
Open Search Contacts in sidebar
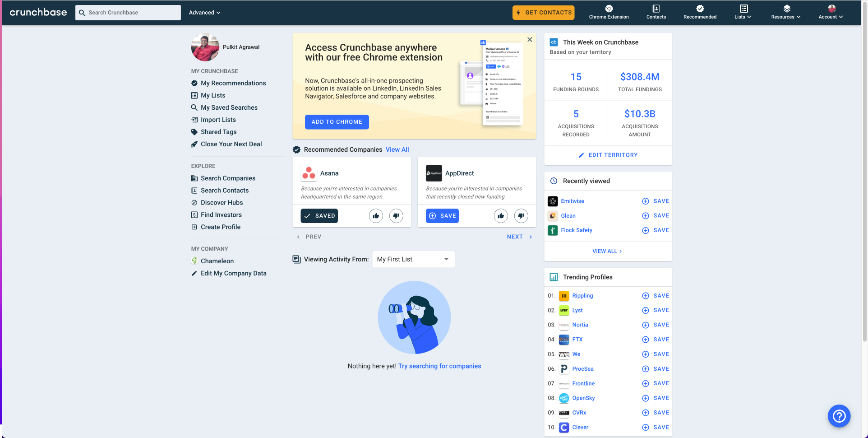click(220, 191)
